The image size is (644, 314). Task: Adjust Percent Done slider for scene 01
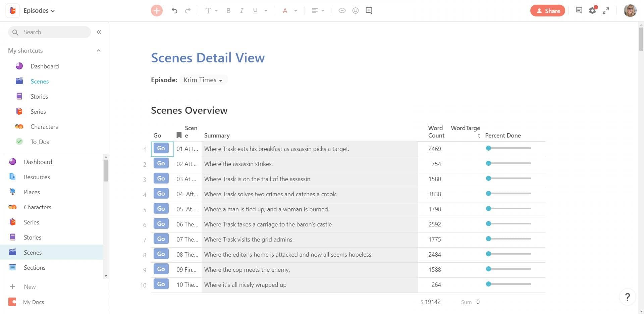pyautogui.click(x=489, y=148)
